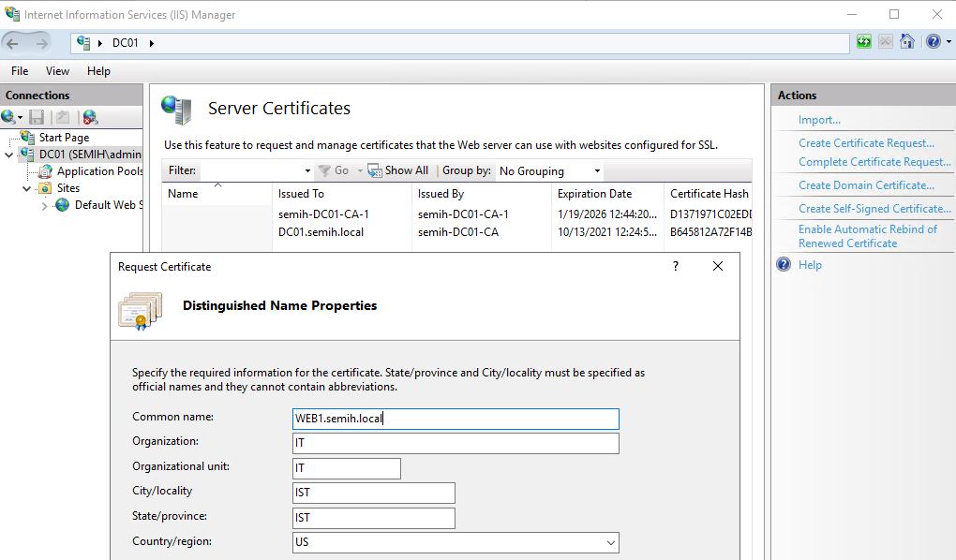Go to Home via house icon
Screen dimensions: 956x560
tap(906, 42)
